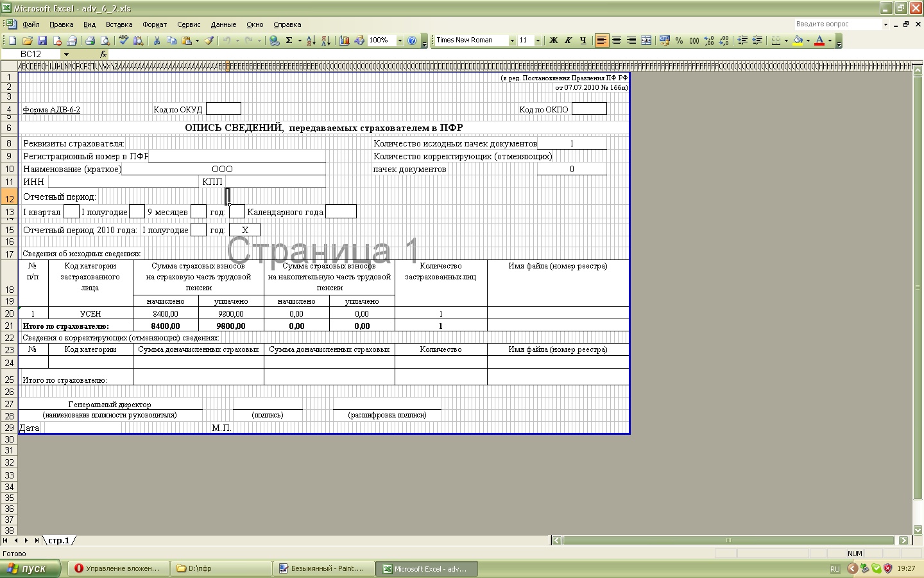Viewport: 924px width, 578px height.
Task: Expand the font size dropdown
Action: pos(538,40)
